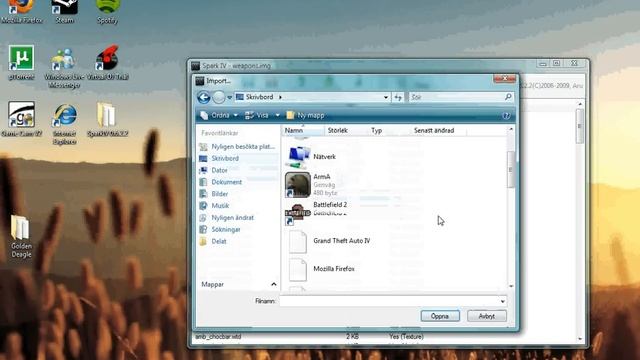Go back in the Import dialog

pos(204,97)
